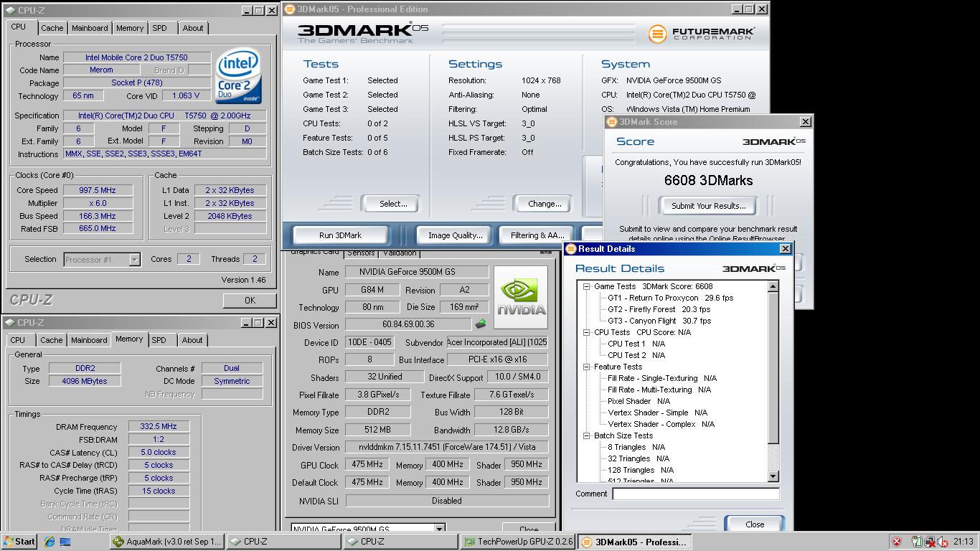This screenshot has height=551, width=980.
Task: Collapse the Game Tests tree node
Action: point(586,286)
